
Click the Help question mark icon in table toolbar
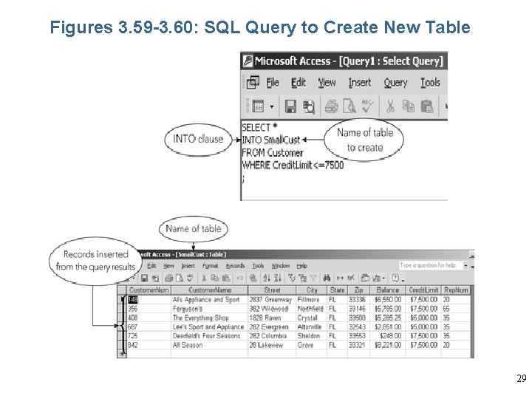tap(395, 279)
